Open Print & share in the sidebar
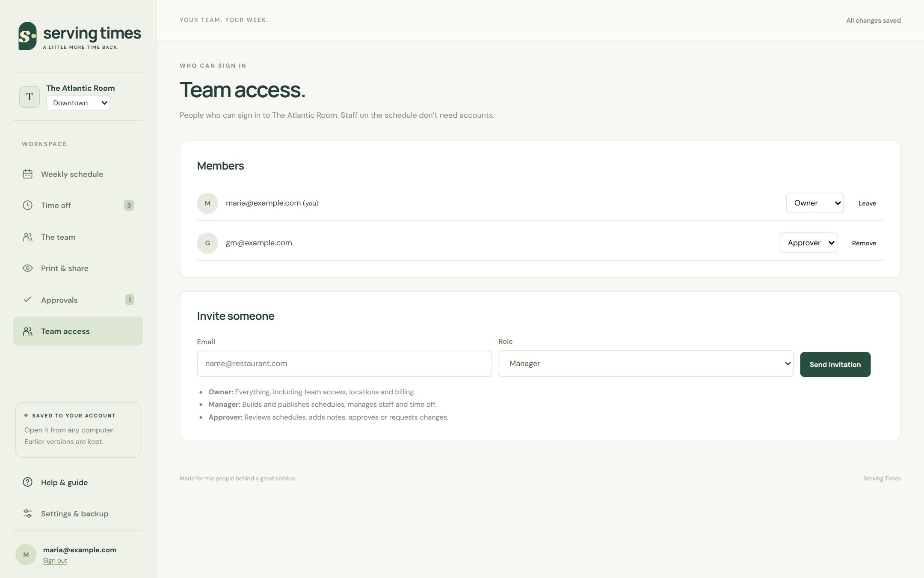924x578 pixels. coord(78,268)
